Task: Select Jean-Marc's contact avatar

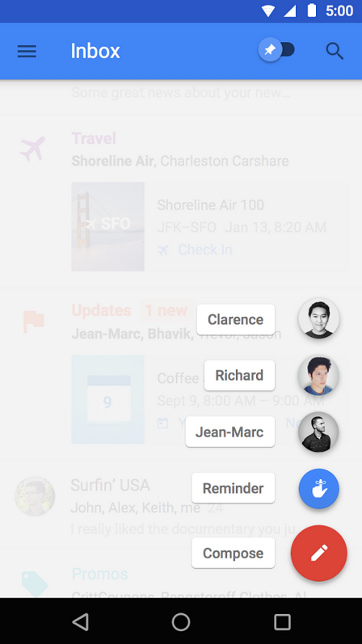Action: coord(319,432)
